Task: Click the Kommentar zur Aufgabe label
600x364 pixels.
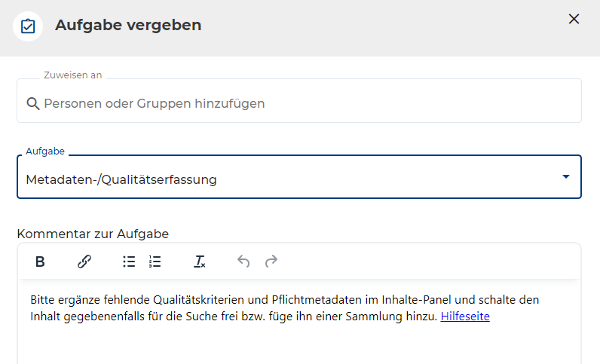Action: (93, 234)
